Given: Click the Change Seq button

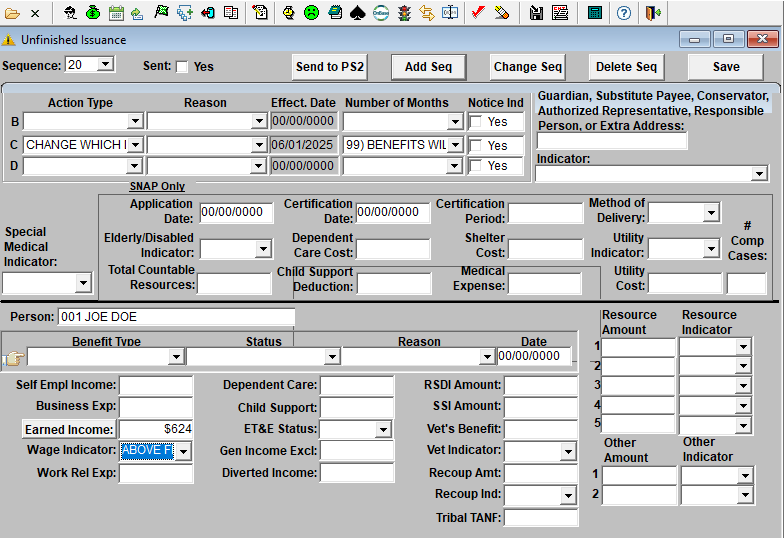Looking at the screenshot, I should [528, 67].
